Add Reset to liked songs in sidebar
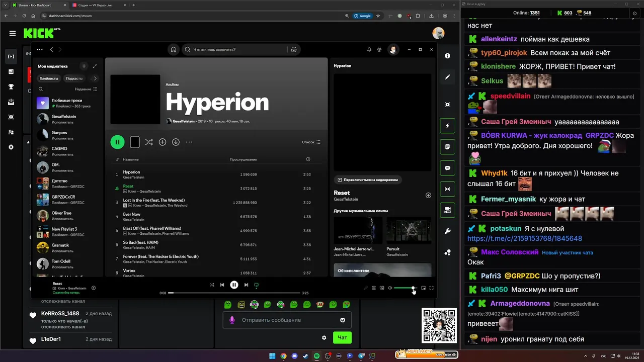 coord(428,195)
